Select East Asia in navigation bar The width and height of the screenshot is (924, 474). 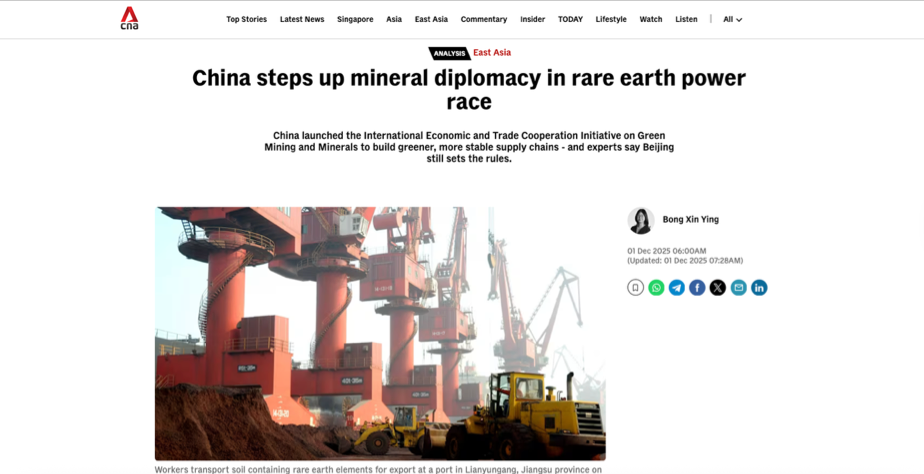point(431,19)
